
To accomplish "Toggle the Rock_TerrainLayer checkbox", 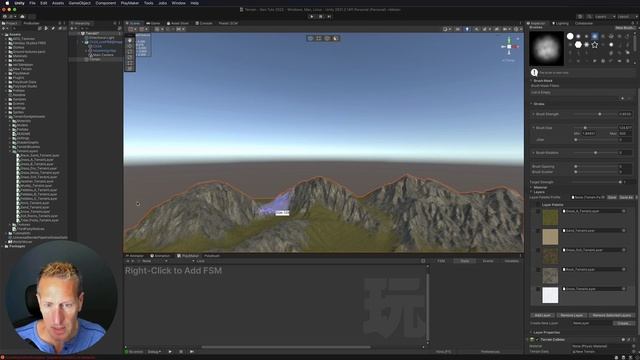I will coord(538,270).
